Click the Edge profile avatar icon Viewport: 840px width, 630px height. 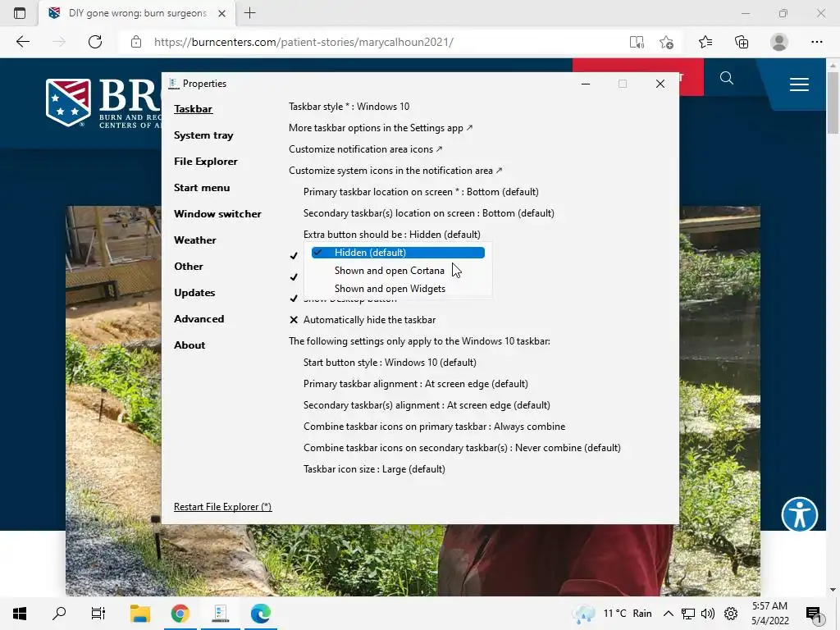tap(779, 42)
